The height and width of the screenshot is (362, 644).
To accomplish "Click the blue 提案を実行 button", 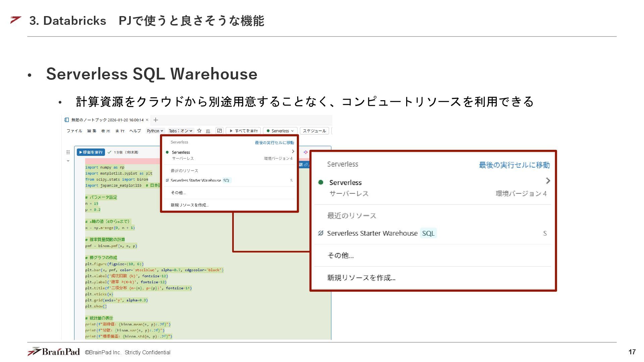I will pyautogui.click(x=91, y=152).
